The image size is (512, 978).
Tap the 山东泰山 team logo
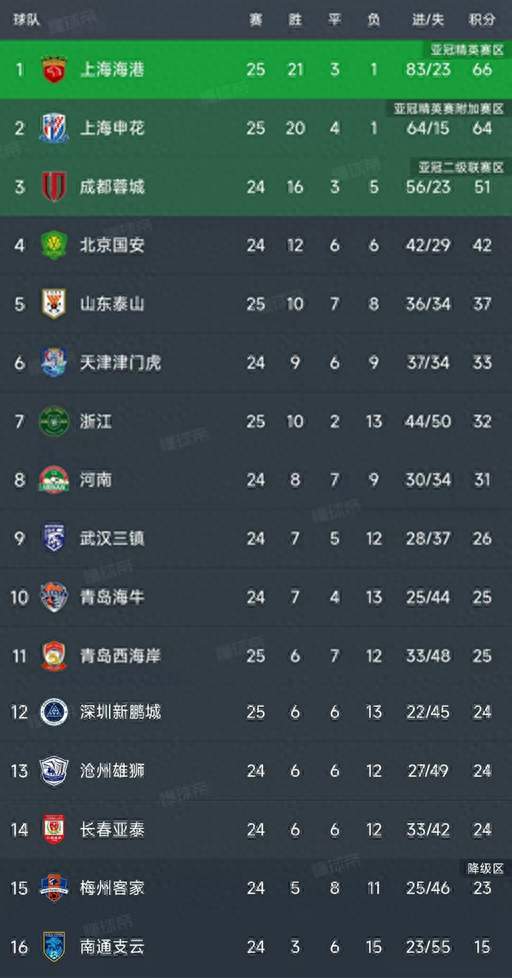pyautogui.click(x=54, y=304)
